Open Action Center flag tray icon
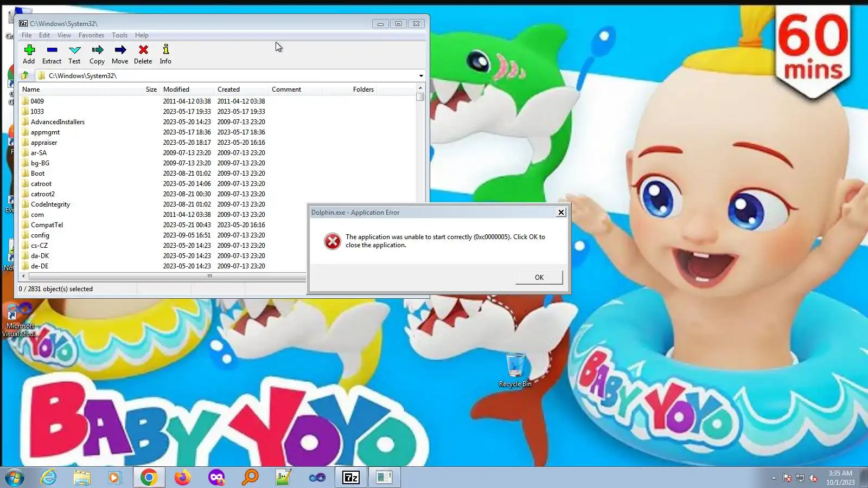Screen dimensions: 868x488 [x=787, y=478]
